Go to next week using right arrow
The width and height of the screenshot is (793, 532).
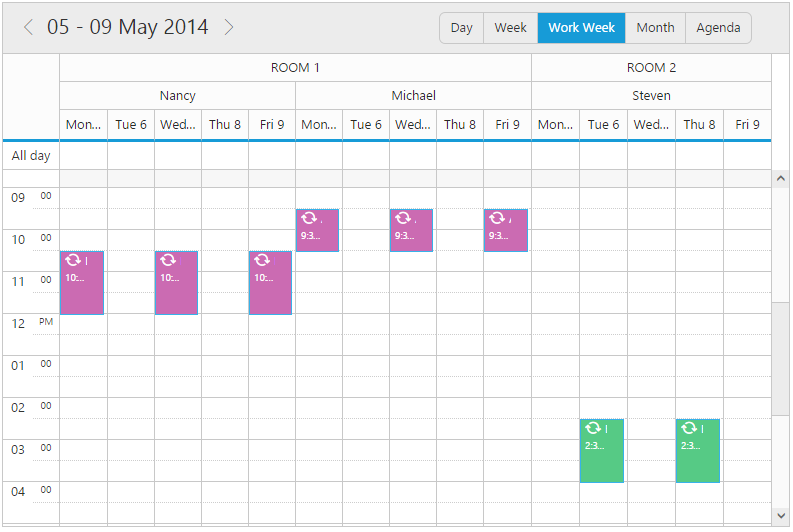(229, 27)
